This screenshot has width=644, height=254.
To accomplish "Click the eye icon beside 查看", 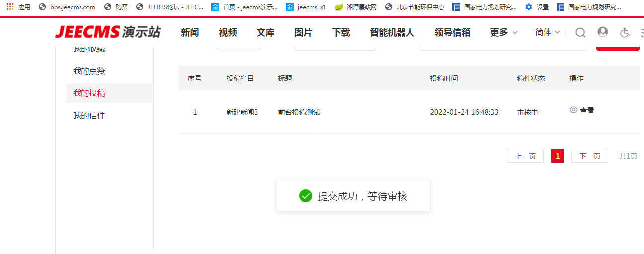I will [x=573, y=110].
